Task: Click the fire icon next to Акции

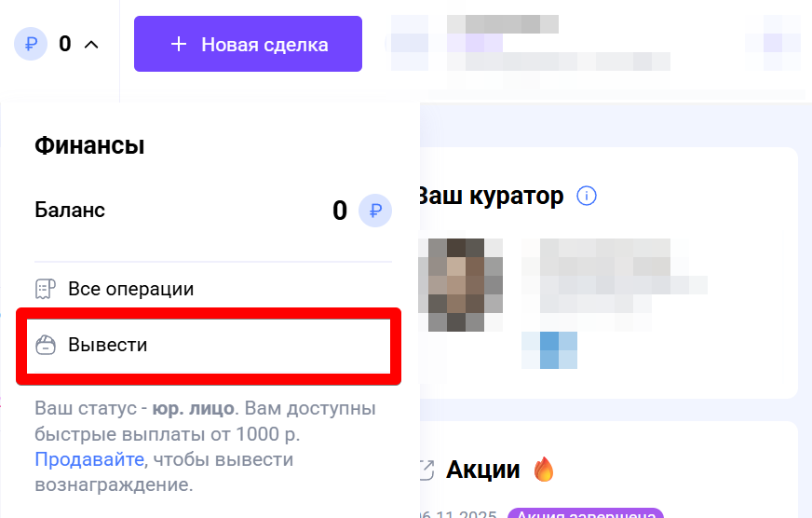Action: 543,469
